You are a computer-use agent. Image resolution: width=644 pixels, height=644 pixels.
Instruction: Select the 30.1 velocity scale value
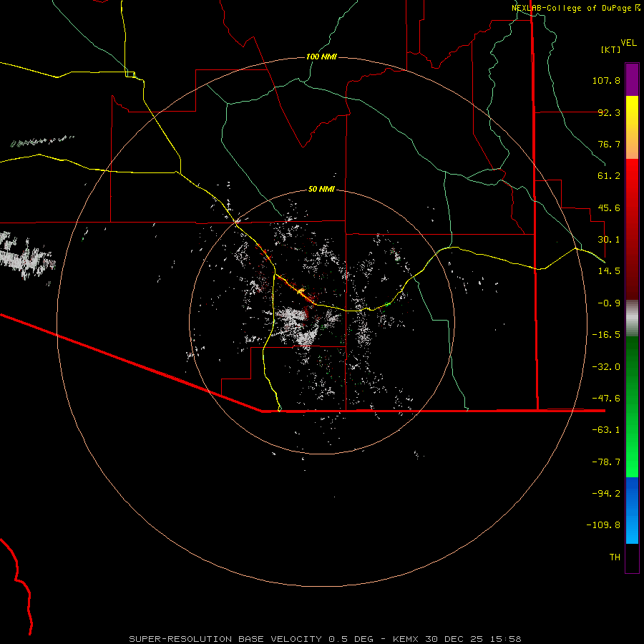click(609, 240)
